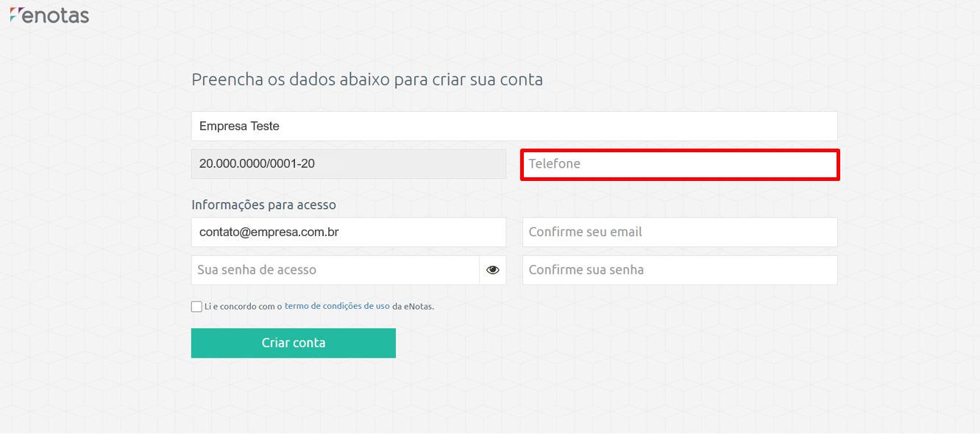Click the disabled CNPJ field 20.000.0000/0001-20
Screen dimensions: 980x434
coord(349,164)
